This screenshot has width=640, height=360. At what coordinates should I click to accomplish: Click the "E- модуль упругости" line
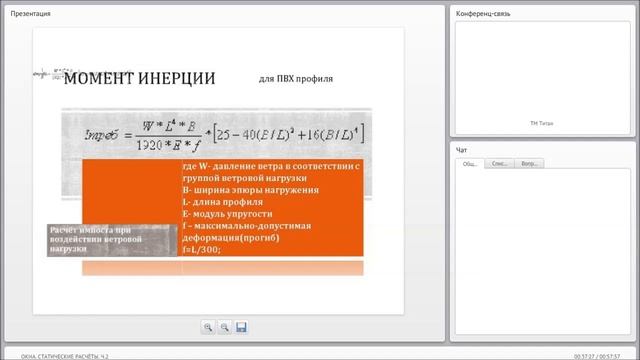(x=227, y=214)
